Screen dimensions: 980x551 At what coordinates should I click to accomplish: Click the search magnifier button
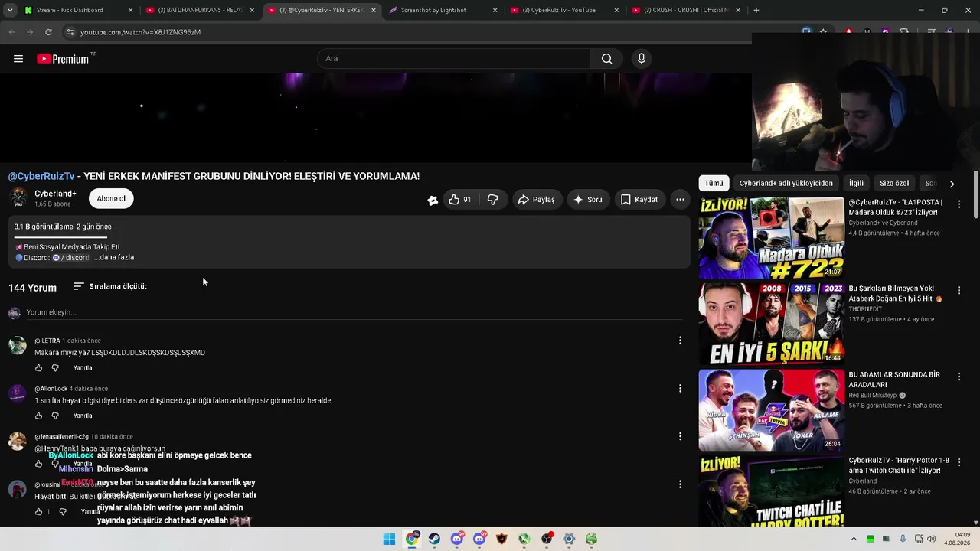[606, 59]
